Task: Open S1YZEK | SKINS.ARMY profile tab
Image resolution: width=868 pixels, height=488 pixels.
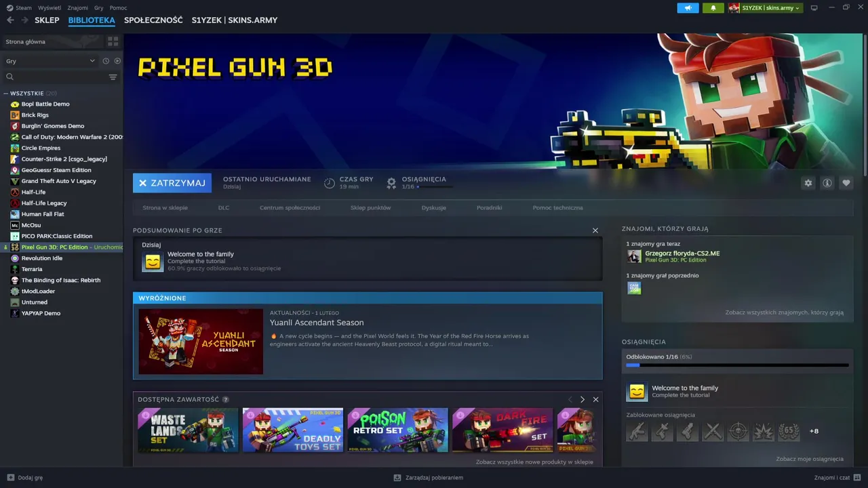Action: point(235,20)
